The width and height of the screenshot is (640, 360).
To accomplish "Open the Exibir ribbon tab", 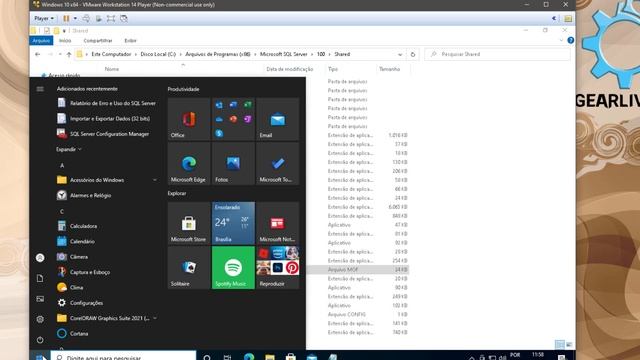I will pos(131,41).
